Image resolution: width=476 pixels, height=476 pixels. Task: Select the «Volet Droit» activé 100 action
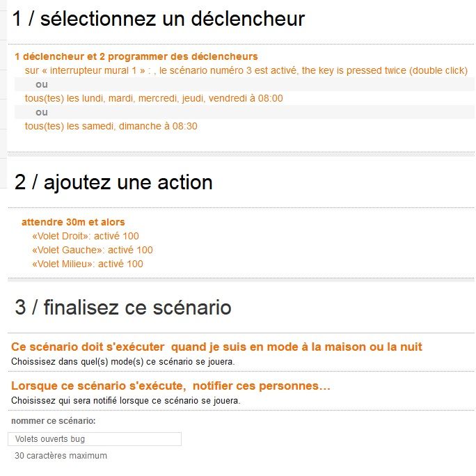tap(86, 236)
